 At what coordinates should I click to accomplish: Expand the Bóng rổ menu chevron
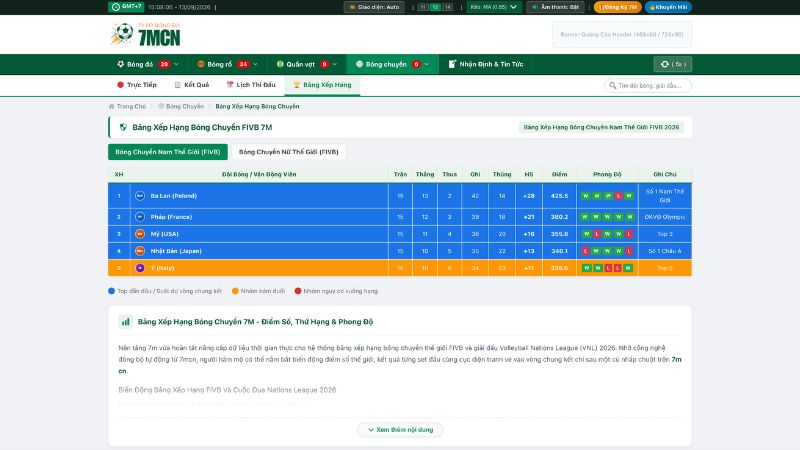coord(256,64)
